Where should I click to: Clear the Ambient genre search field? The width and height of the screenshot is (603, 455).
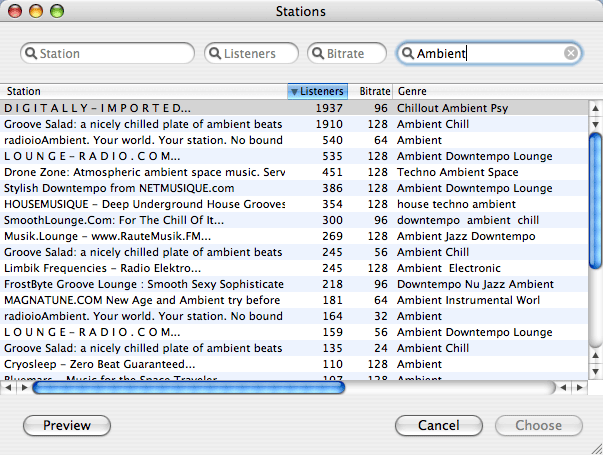point(571,53)
